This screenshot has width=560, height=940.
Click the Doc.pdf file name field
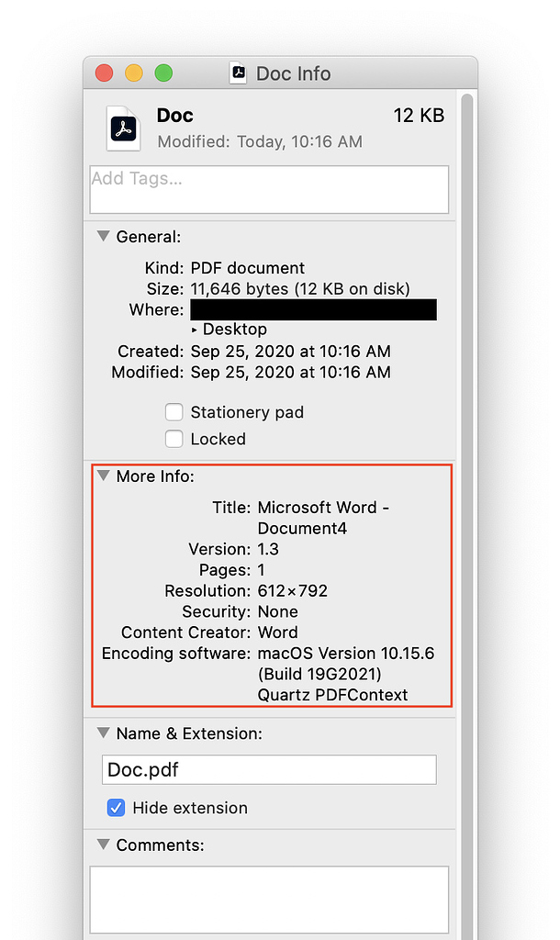[269, 769]
